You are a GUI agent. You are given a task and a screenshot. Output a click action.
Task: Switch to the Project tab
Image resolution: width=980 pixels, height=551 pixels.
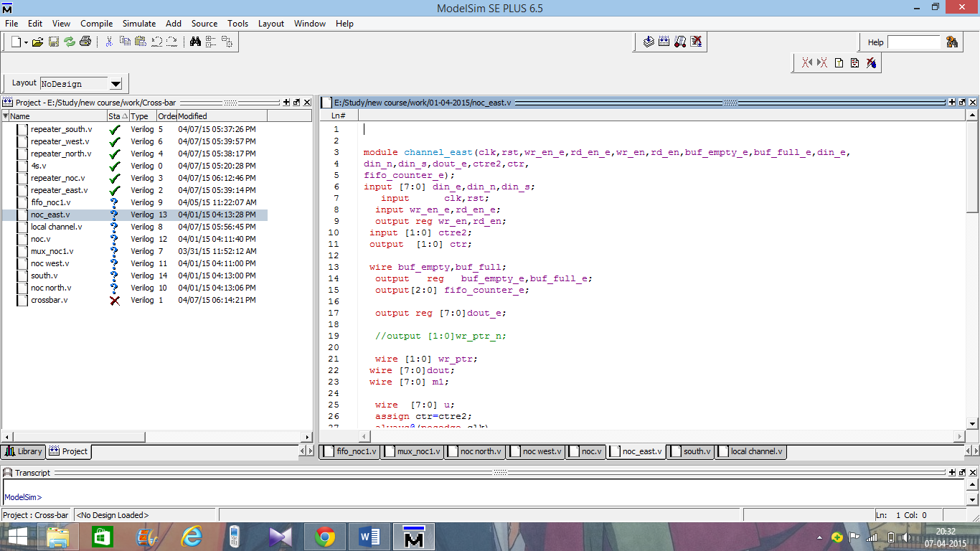click(x=69, y=451)
